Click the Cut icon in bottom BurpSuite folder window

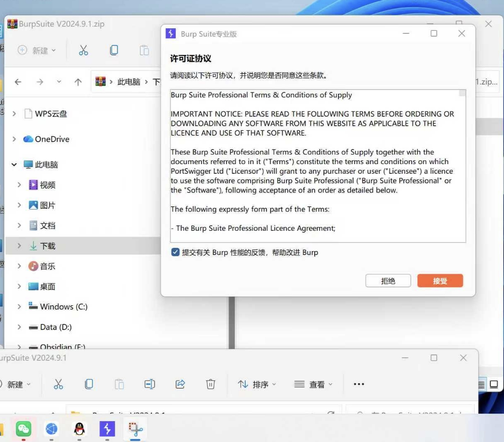(x=58, y=384)
